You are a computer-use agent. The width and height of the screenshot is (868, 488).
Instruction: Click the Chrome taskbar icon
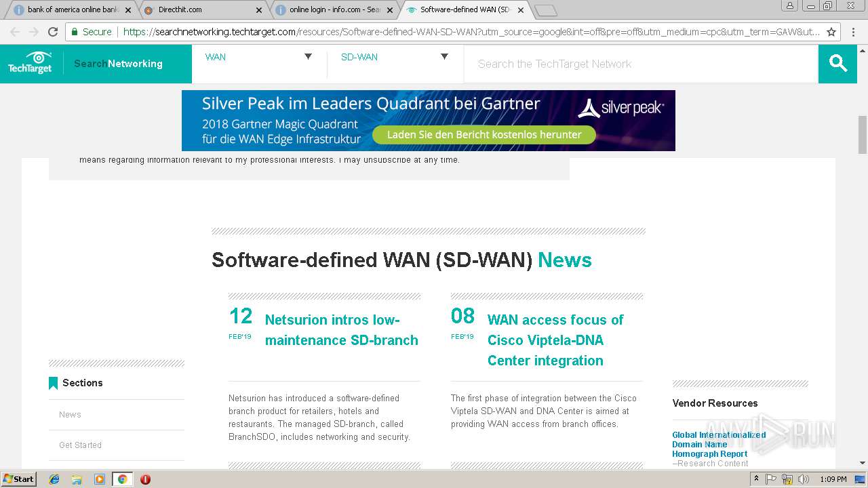(x=122, y=479)
